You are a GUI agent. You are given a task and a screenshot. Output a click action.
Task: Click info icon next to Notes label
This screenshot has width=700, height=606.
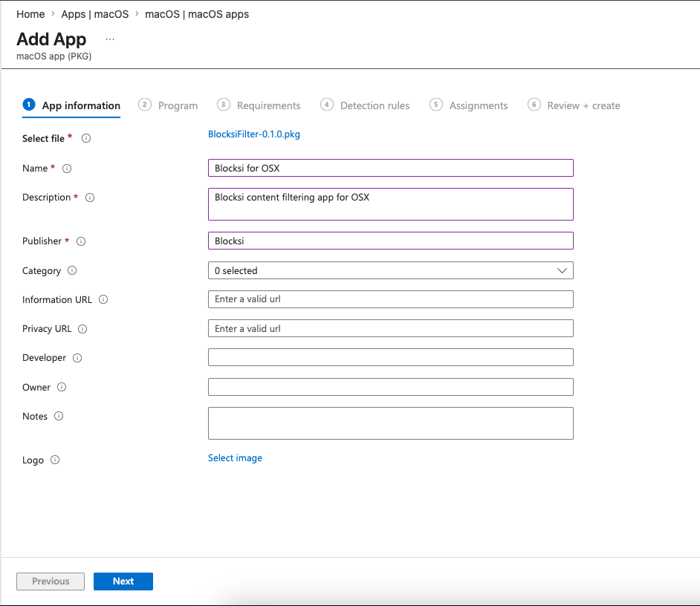[59, 416]
